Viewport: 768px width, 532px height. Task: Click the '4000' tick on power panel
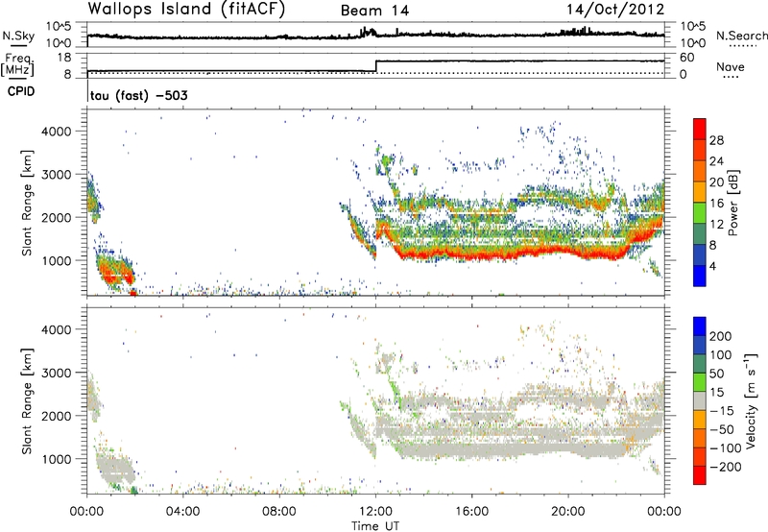(x=56, y=132)
